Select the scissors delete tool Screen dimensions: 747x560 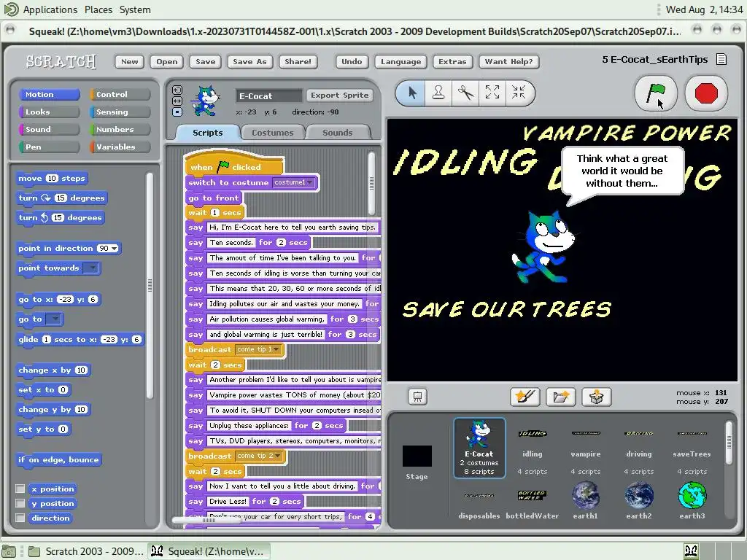pyautogui.click(x=465, y=93)
